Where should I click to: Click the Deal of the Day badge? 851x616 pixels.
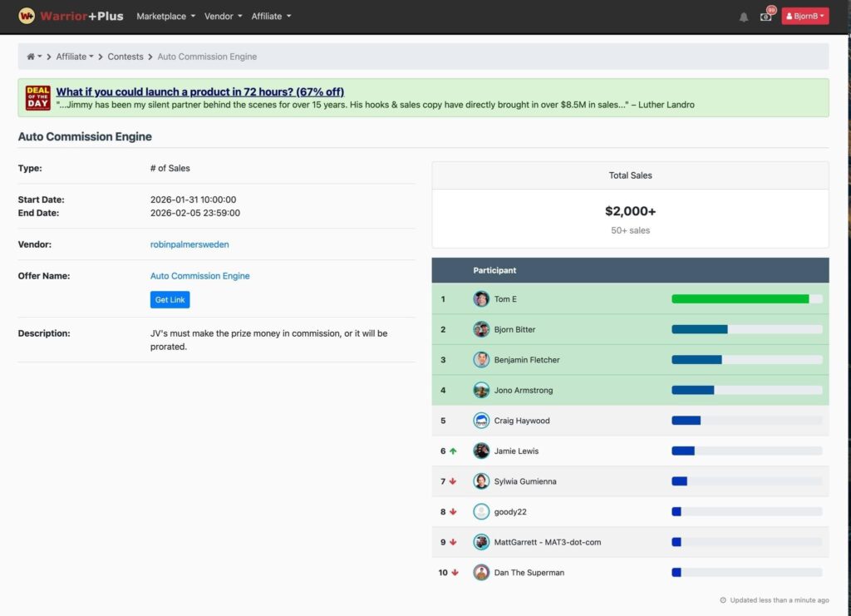tap(38, 98)
